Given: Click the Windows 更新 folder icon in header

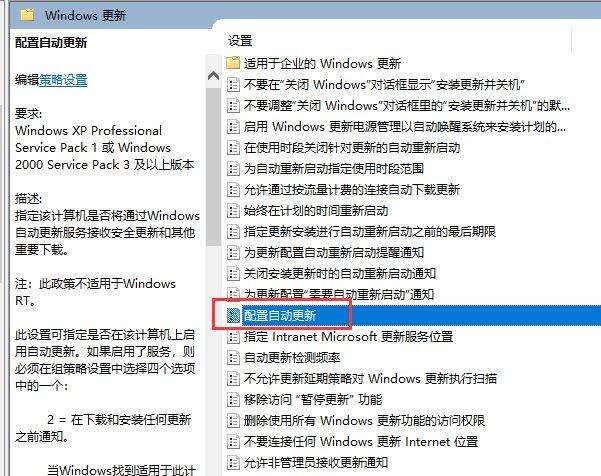Looking at the screenshot, I should pos(27,15).
